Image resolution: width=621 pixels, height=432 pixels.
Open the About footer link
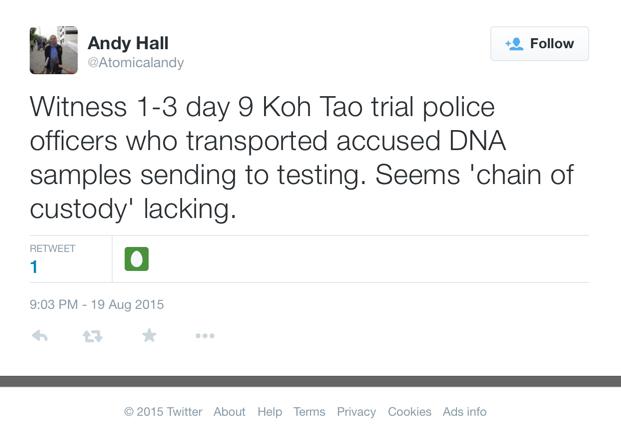click(x=229, y=412)
